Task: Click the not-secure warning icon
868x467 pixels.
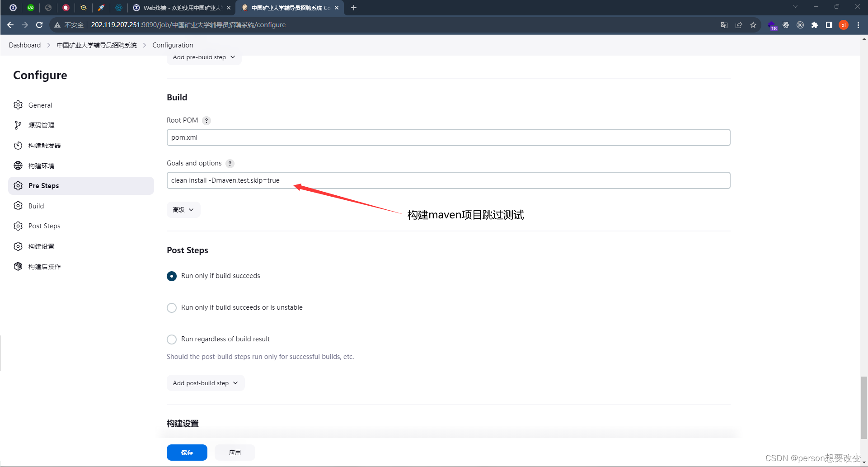Action: coord(57,25)
